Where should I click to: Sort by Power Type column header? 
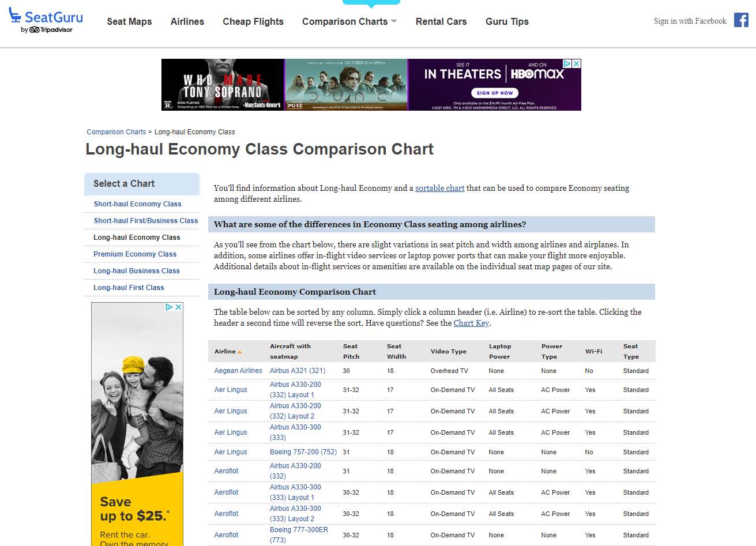tap(551, 351)
